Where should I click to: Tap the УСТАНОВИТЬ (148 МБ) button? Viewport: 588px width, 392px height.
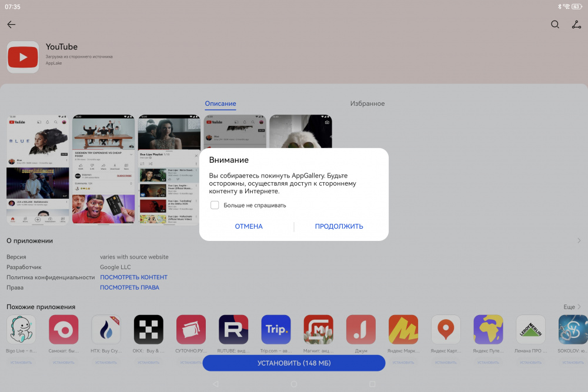294,363
